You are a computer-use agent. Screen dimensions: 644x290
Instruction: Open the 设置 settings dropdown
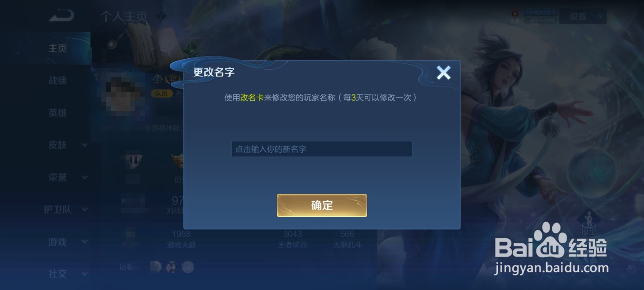(x=583, y=17)
